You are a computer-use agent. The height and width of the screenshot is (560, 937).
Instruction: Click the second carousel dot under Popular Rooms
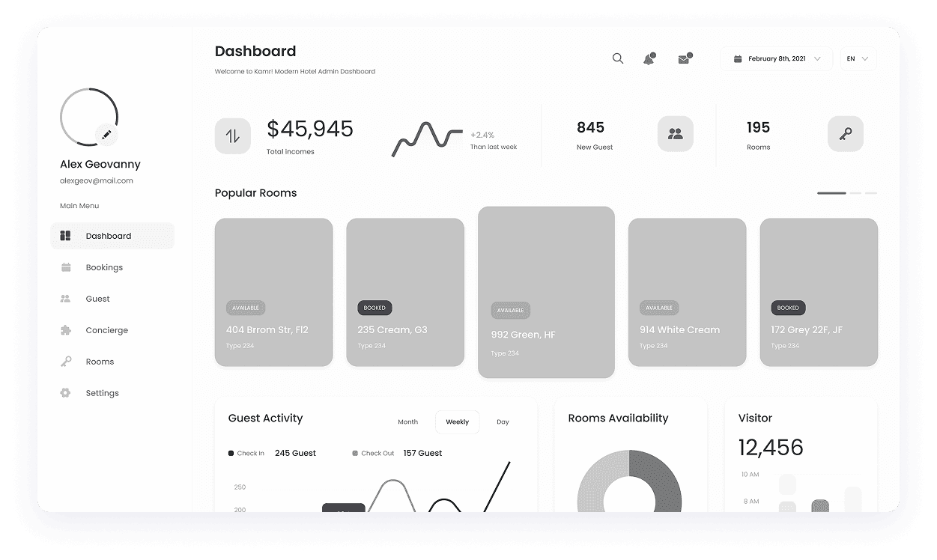854,193
